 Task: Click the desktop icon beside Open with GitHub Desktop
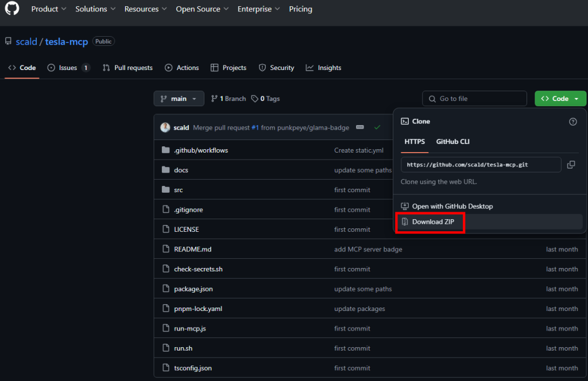coord(405,207)
